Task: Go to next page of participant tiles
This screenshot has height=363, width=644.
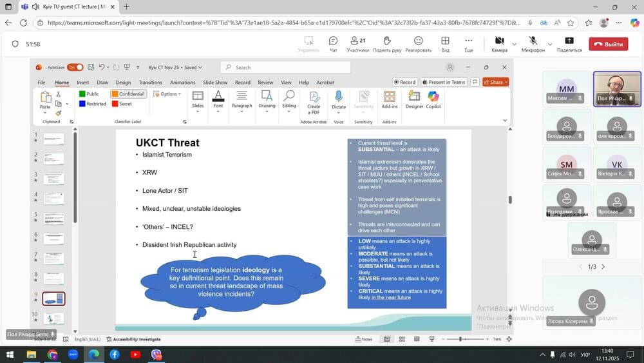Action: [x=603, y=267]
